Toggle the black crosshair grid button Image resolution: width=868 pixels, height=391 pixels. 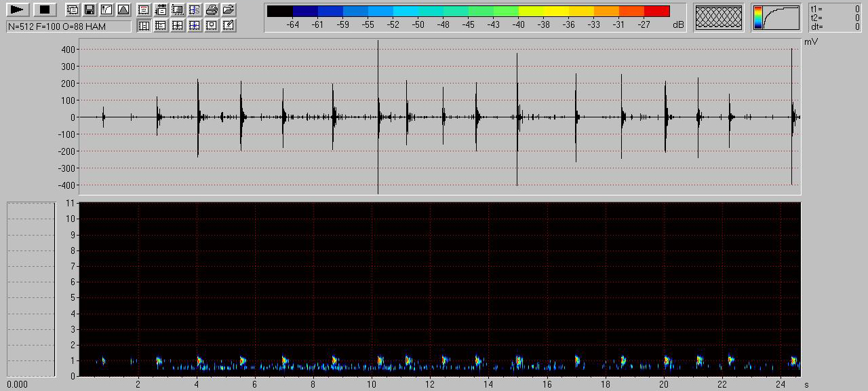pyautogui.click(x=178, y=26)
